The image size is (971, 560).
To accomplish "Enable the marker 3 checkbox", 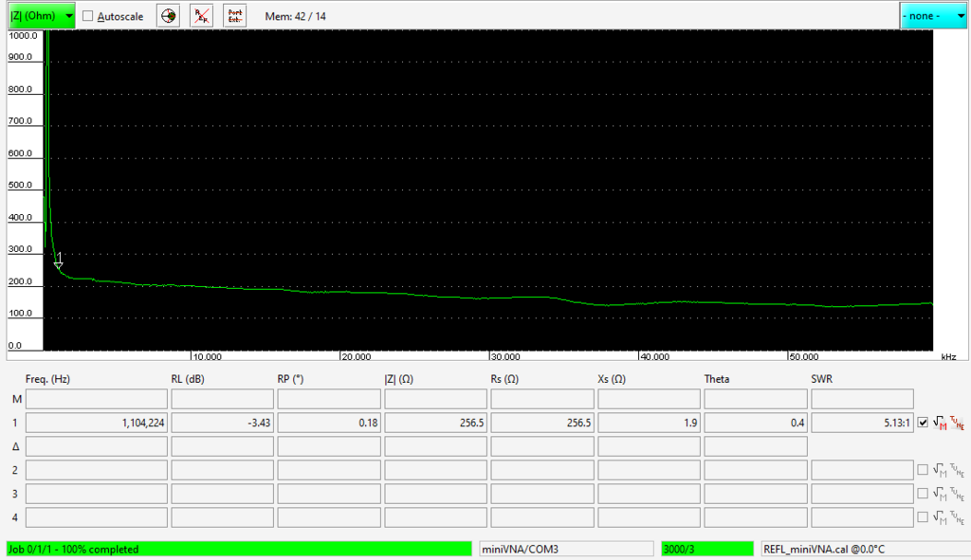I will click(923, 493).
